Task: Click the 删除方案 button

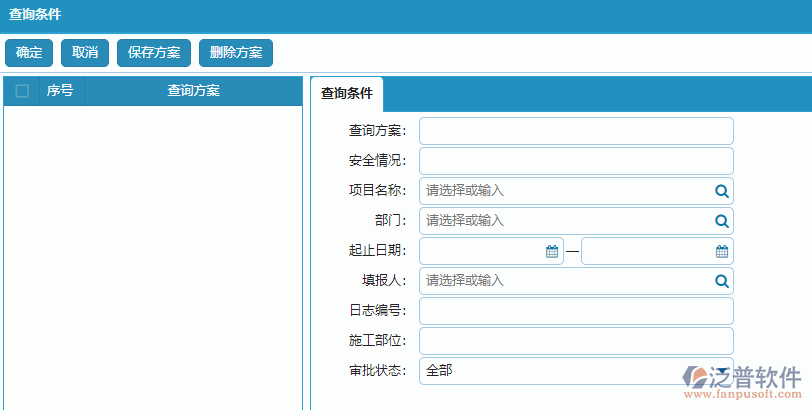Action: [236, 53]
